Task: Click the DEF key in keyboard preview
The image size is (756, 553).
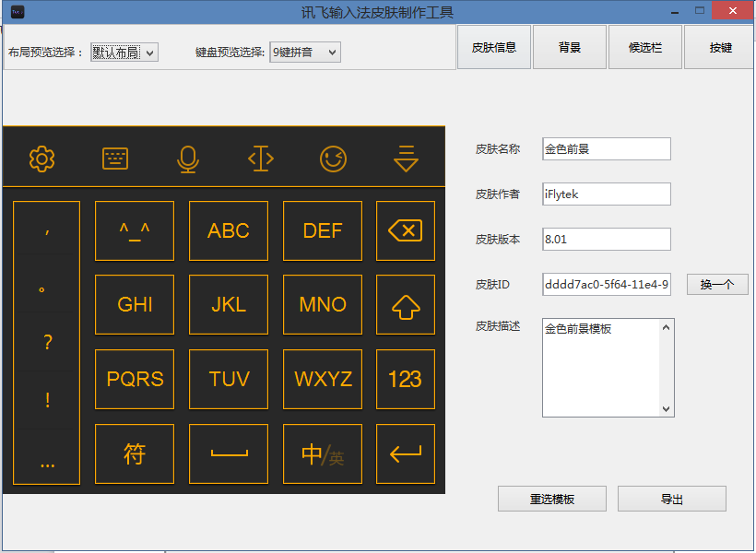Action: click(323, 231)
